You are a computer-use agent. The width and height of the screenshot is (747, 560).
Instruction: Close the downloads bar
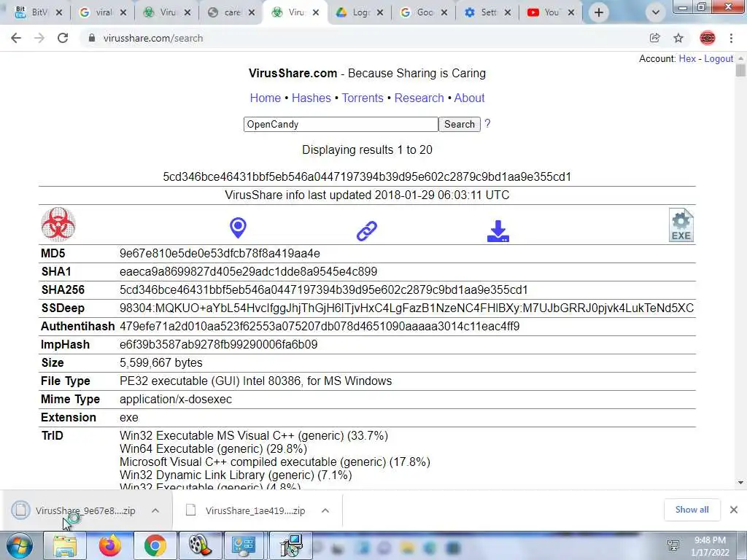coord(734,510)
